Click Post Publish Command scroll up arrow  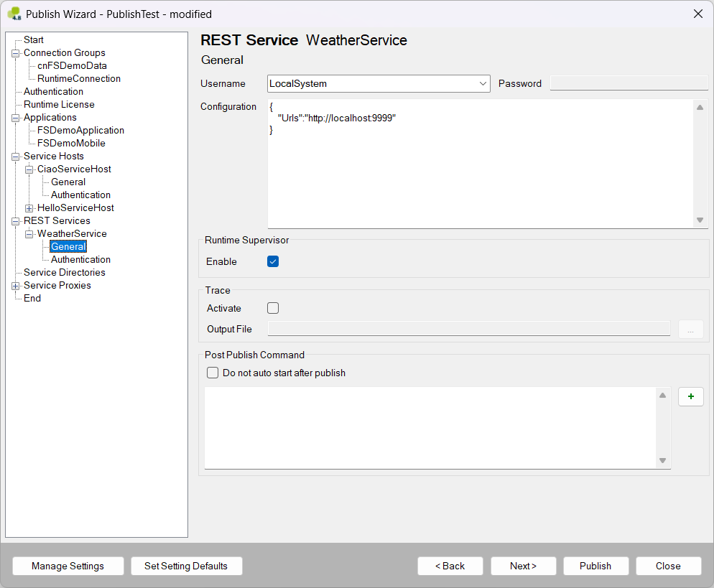coord(662,395)
